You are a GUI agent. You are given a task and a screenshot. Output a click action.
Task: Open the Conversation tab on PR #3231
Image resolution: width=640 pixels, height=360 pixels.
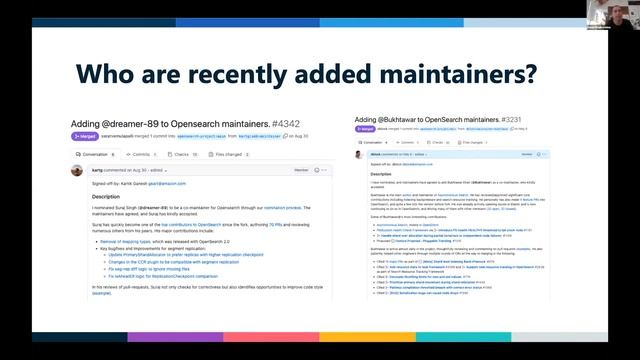click(x=373, y=142)
